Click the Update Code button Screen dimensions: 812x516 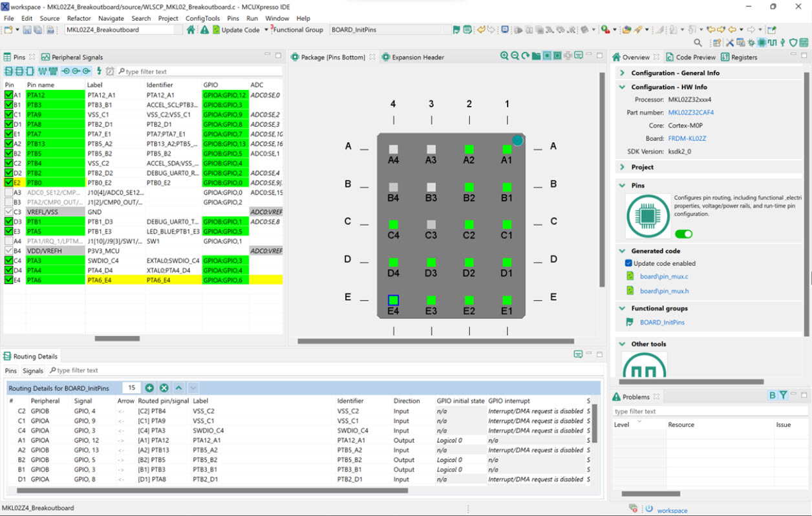pyautogui.click(x=236, y=30)
